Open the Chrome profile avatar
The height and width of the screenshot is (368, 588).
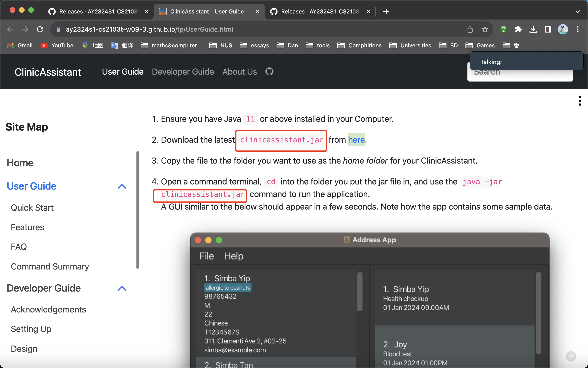point(562,30)
